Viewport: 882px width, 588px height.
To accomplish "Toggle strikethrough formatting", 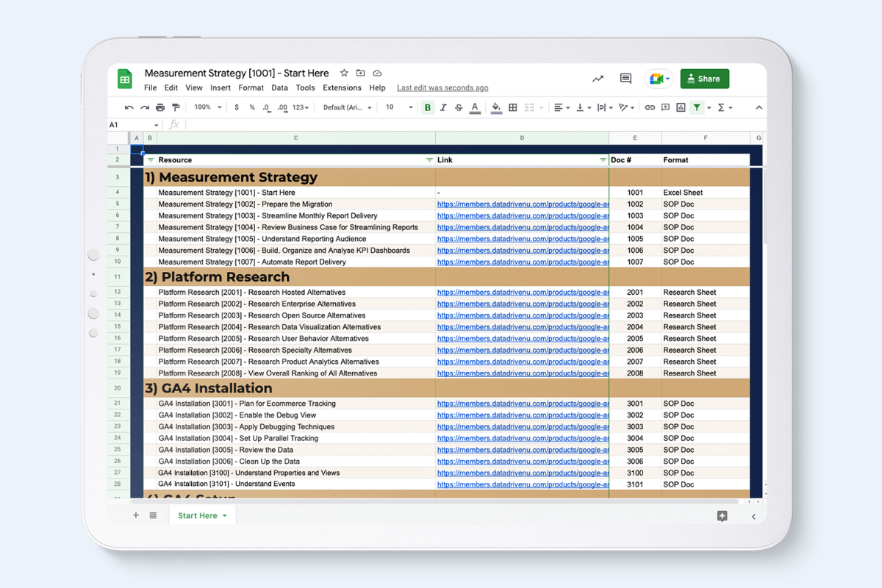I will tap(459, 107).
